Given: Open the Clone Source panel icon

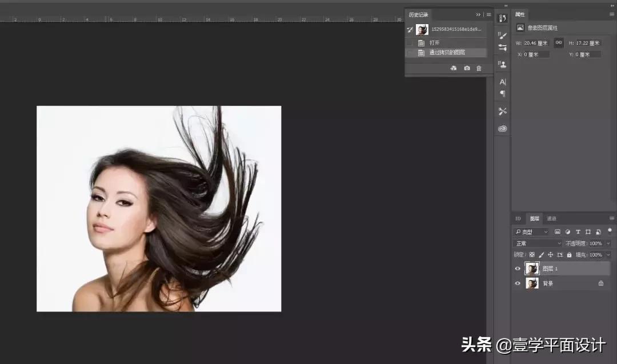Looking at the screenshot, I should [502, 65].
